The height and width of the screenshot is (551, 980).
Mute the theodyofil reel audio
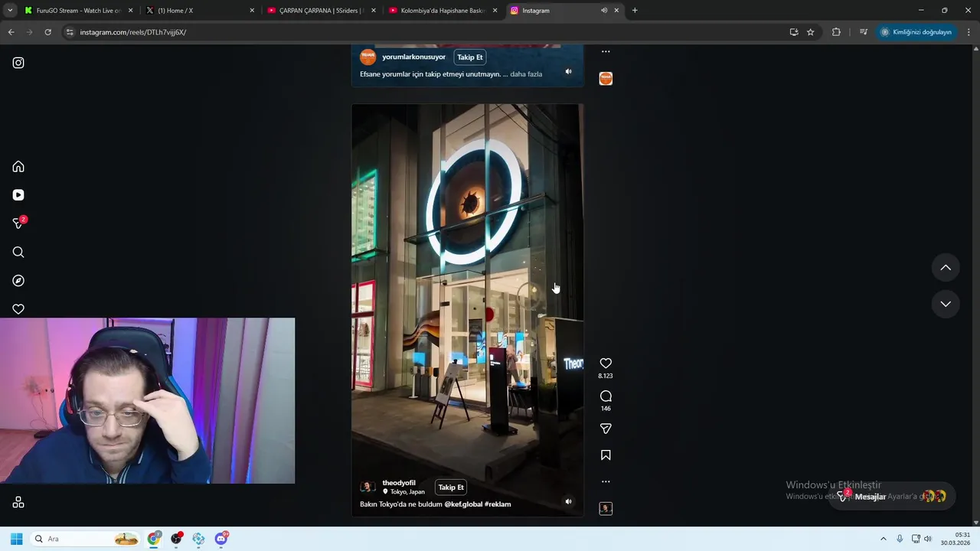[568, 501]
